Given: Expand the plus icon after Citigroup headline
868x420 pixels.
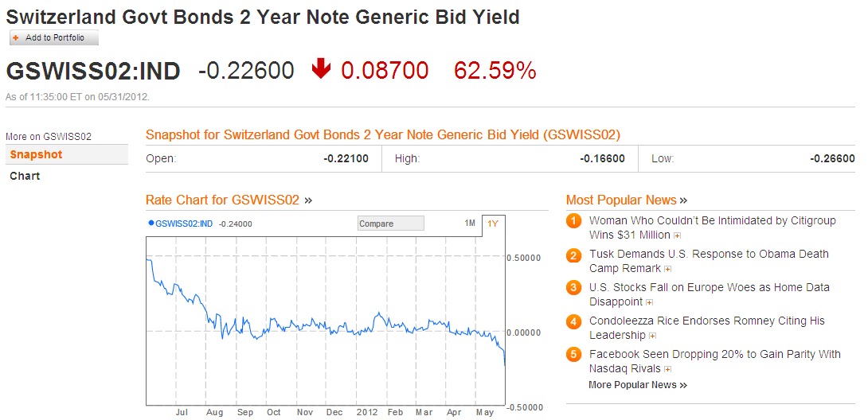Looking at the screenshot, I should click(678, 235).
